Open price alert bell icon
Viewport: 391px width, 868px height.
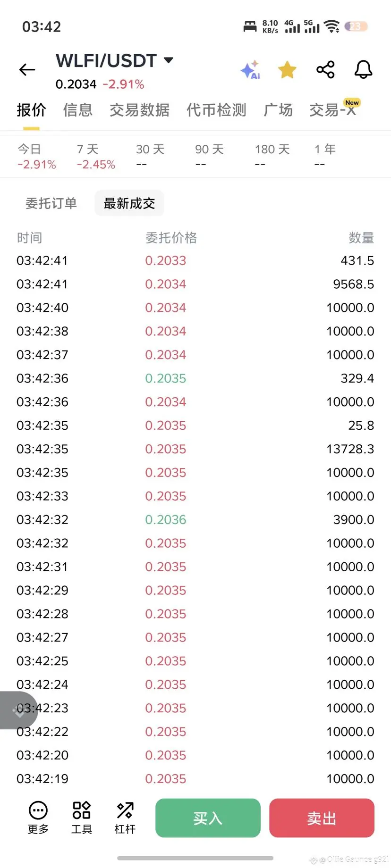tap(364, 70)
